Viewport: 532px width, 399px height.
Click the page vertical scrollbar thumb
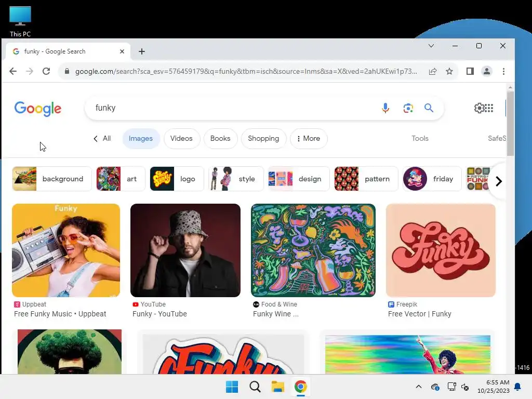pos(510,123)
